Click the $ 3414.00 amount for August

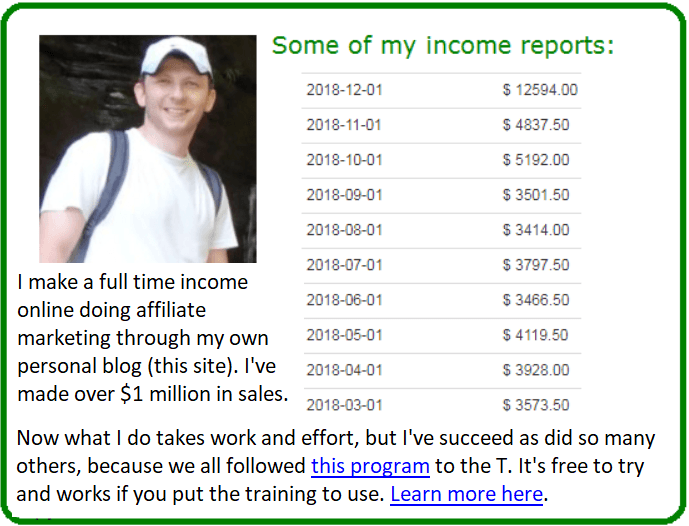tap(536, 230)
